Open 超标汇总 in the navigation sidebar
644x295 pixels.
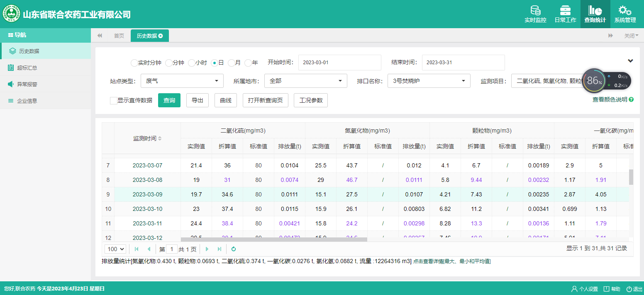[46, 68]
